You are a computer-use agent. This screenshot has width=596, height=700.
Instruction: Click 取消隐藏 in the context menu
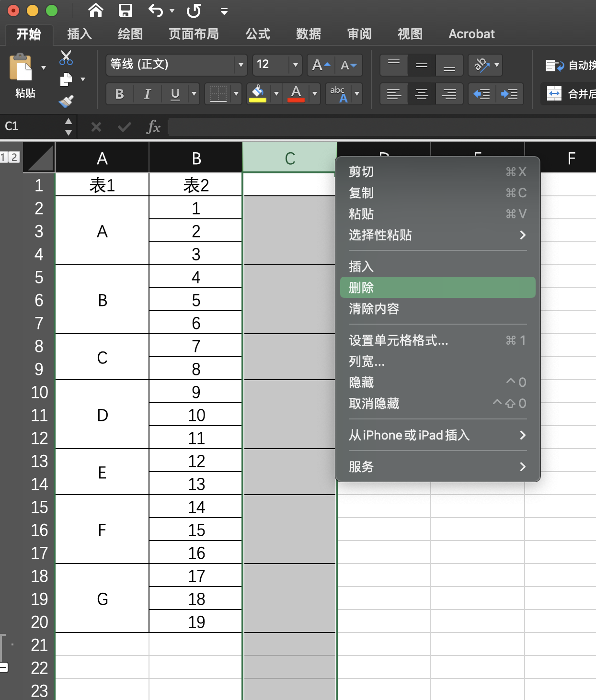click(x=373, y=404)
